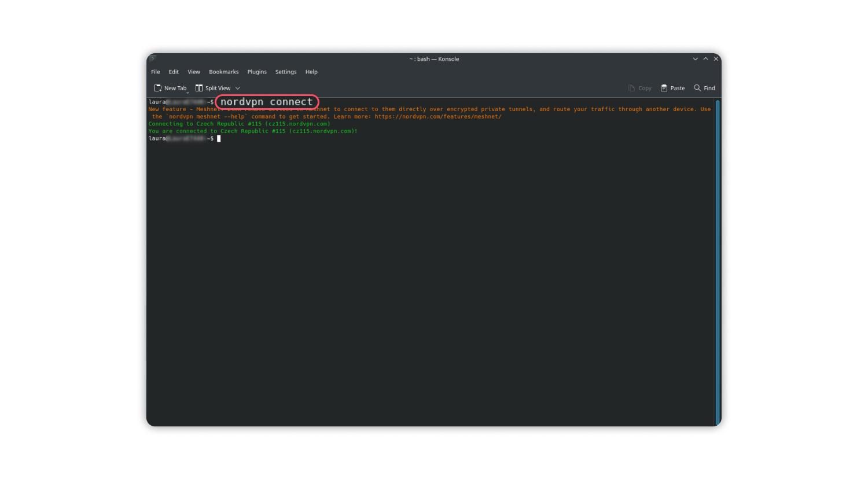The height and width of the screenshot is (479, 868).
Task: Click 'You are connected to Czech Republic' line
Action: [x=253, y=131]
